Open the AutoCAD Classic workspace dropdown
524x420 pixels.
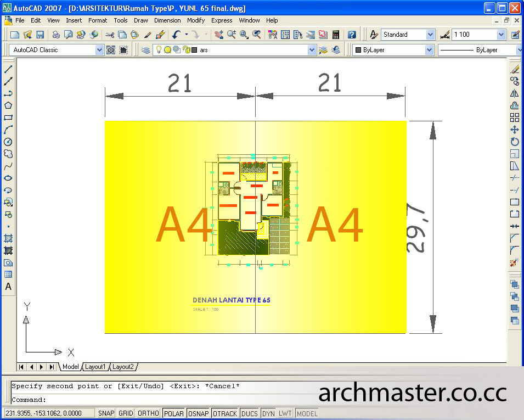[x=99, y=49]
